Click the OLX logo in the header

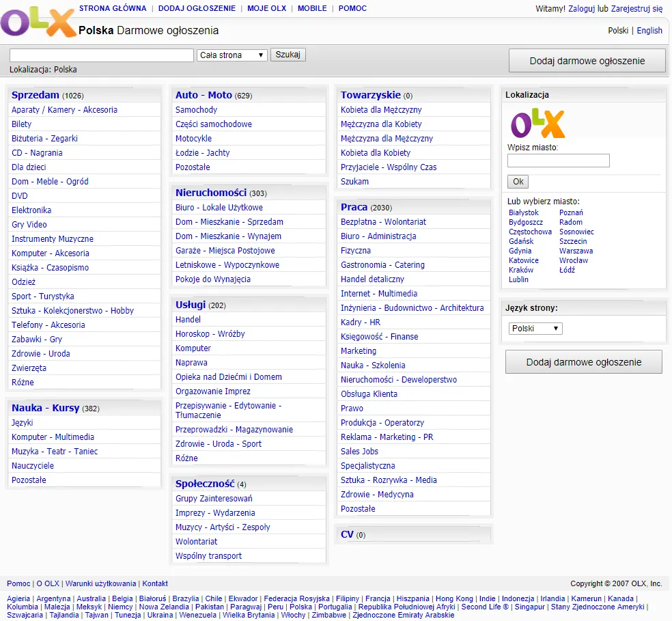(38, 23)
